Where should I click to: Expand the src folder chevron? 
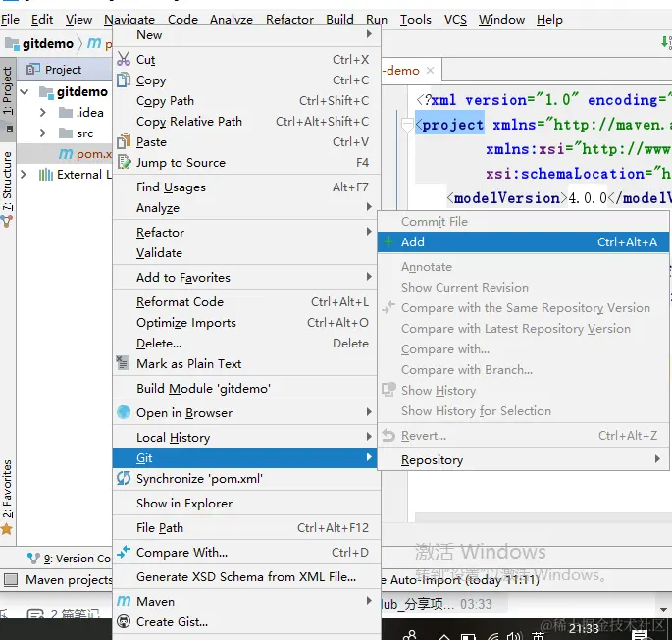[42, 133]
